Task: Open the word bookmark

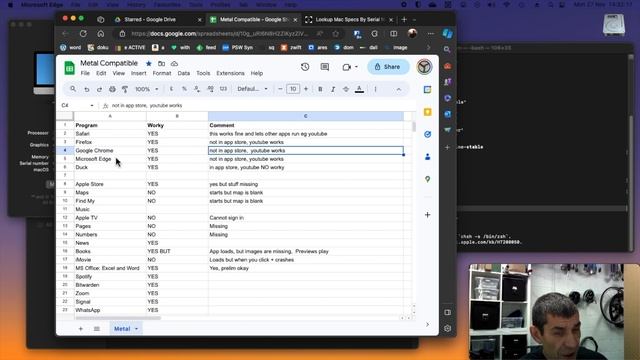Action: tap(71, 48)
